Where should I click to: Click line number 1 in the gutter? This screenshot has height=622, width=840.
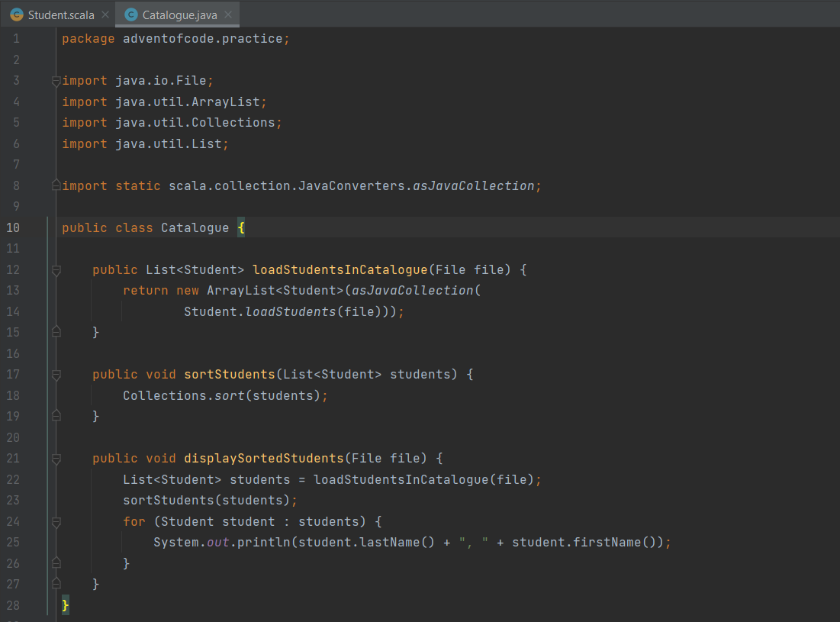click(16, 39)
